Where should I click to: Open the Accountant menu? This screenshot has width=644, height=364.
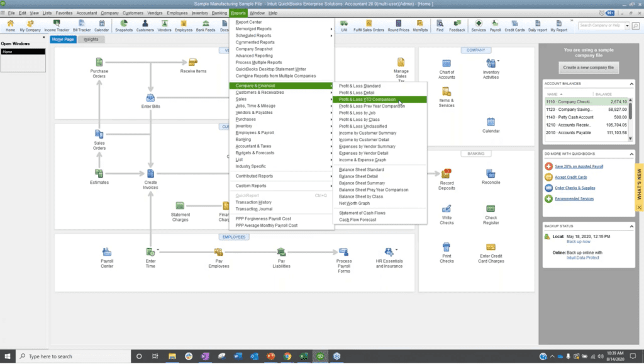click(x=87, y=13)
